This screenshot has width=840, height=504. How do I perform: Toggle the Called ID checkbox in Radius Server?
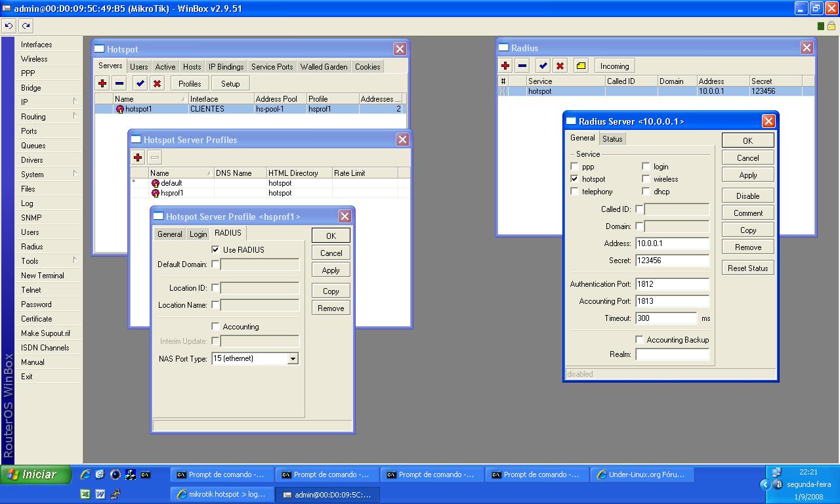click(x=639, y=209)
